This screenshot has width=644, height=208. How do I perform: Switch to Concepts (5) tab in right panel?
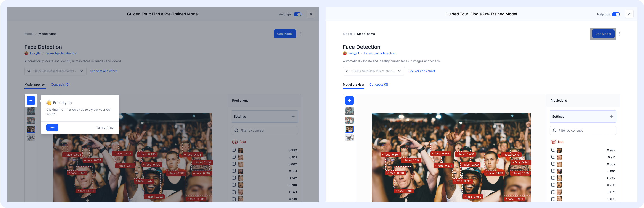pyautogui.click(x=379, y=84)
